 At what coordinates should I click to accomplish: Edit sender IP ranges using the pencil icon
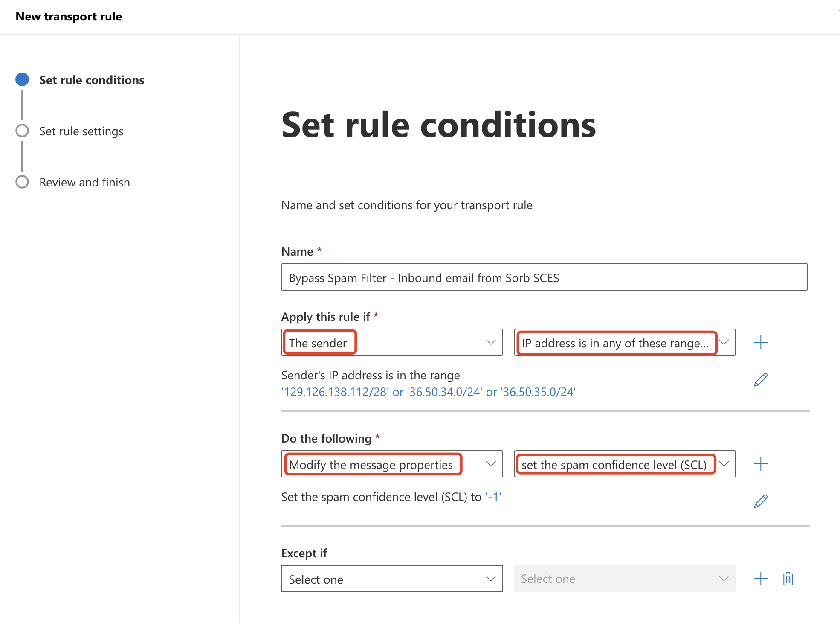click(761, 380)
